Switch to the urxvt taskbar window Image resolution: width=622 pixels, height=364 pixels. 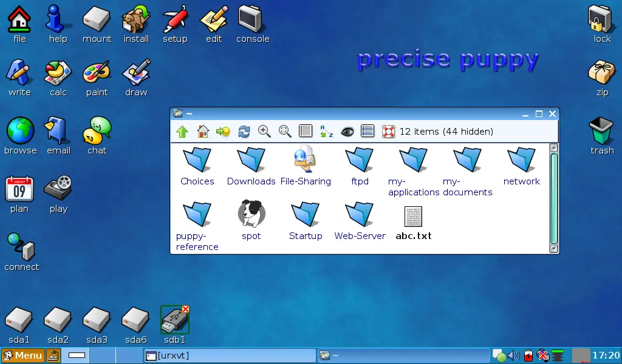tap(230, 356)
